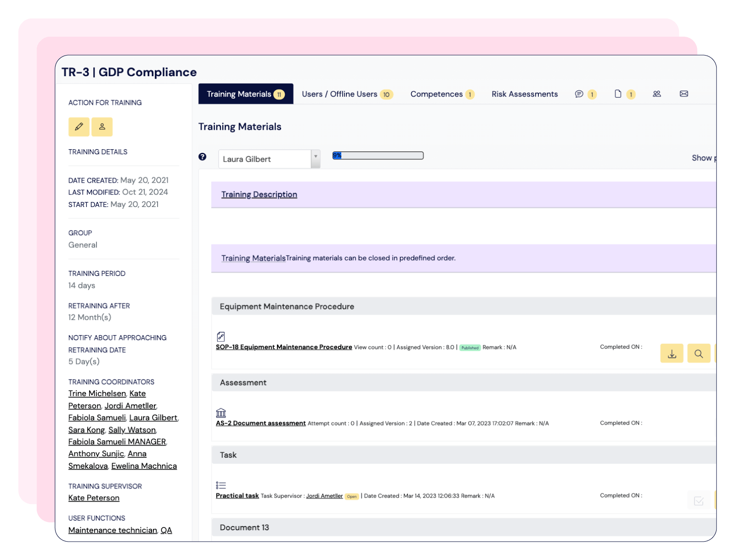Open the user group people tab icon
This screenshot has width=735, height=560.
657,94
